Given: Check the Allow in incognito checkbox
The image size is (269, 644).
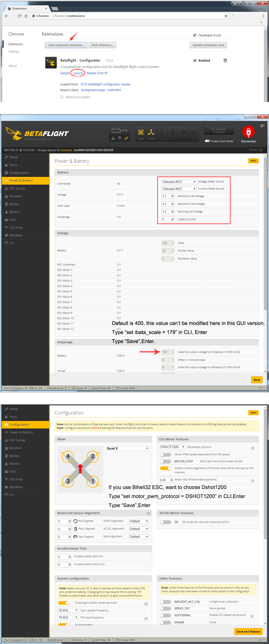Looking at the screenshot, I should [62, 97].
